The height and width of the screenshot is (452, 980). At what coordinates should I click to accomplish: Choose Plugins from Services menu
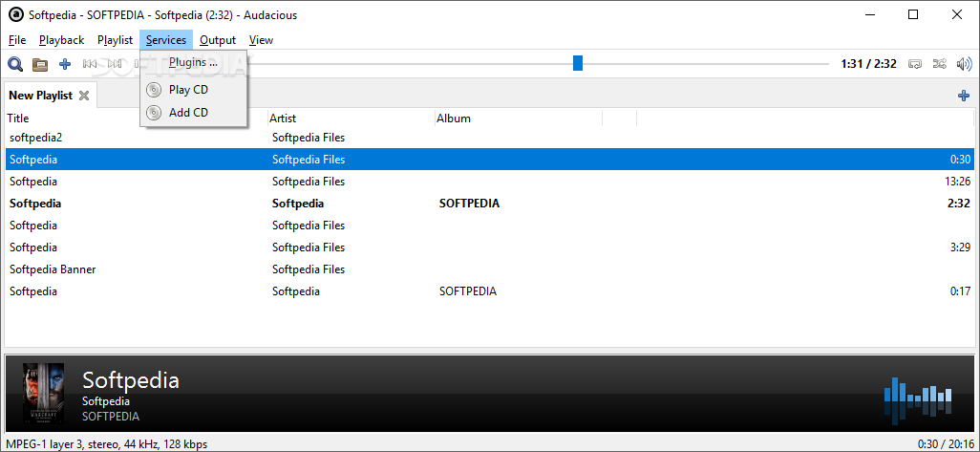193,63
